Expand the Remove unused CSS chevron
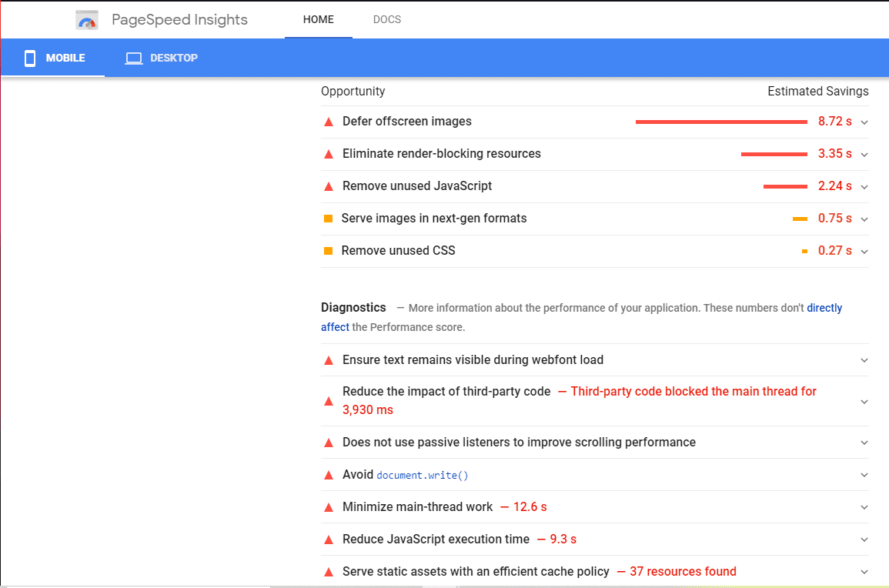Screen dimensions: 889x588 point(864,251)
